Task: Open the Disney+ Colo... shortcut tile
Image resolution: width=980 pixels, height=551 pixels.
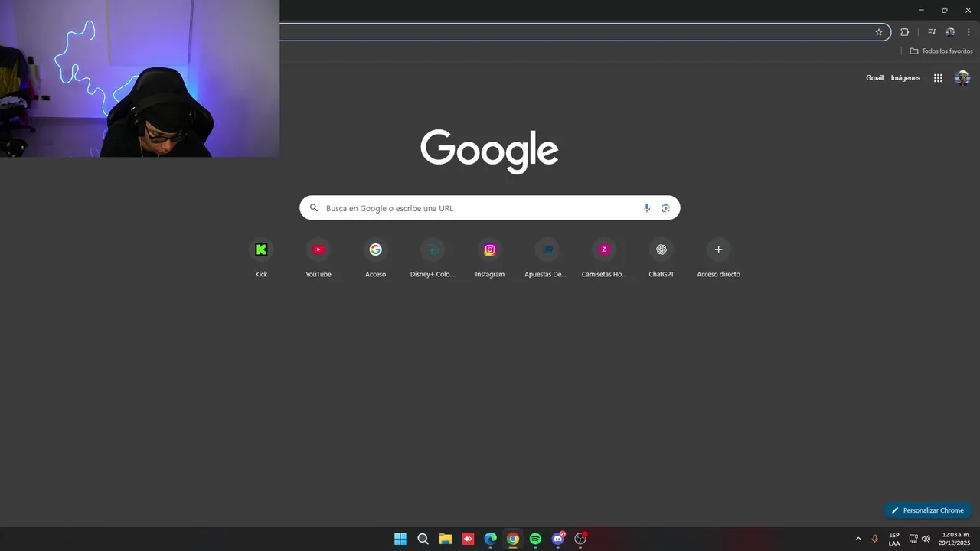Action: [433, 258]
